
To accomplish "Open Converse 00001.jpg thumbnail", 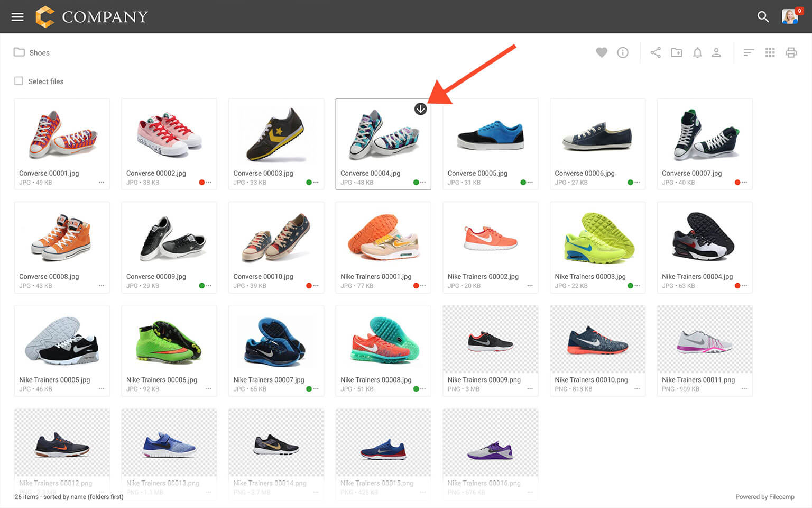I will (x=62, y=133).
